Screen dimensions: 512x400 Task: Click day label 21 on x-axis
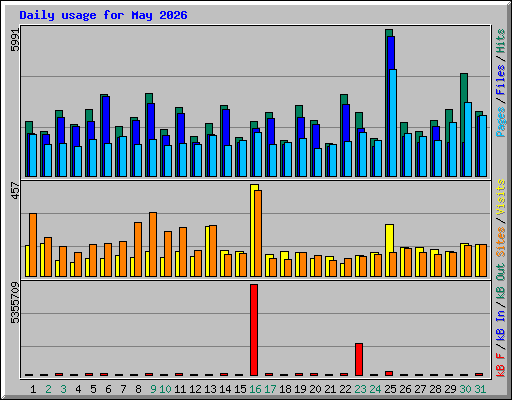pos(330,389)
